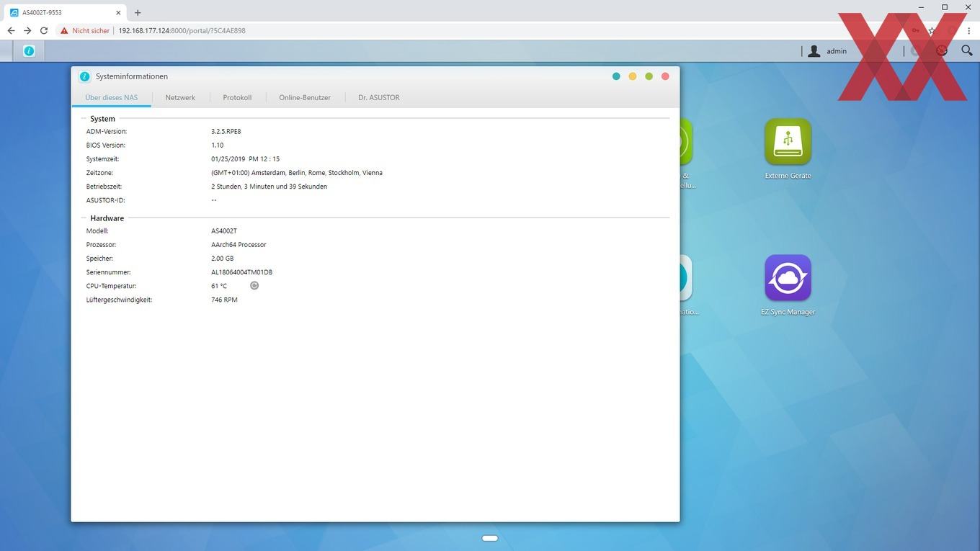
Task: Select the AS4002T-9553 browser tab
Action: tap(66, 12)
